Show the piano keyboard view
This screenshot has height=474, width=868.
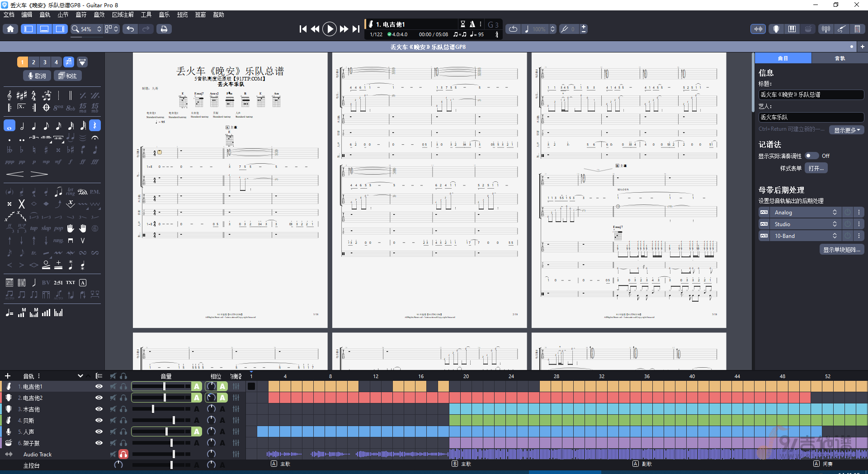(x=792, y=29)
